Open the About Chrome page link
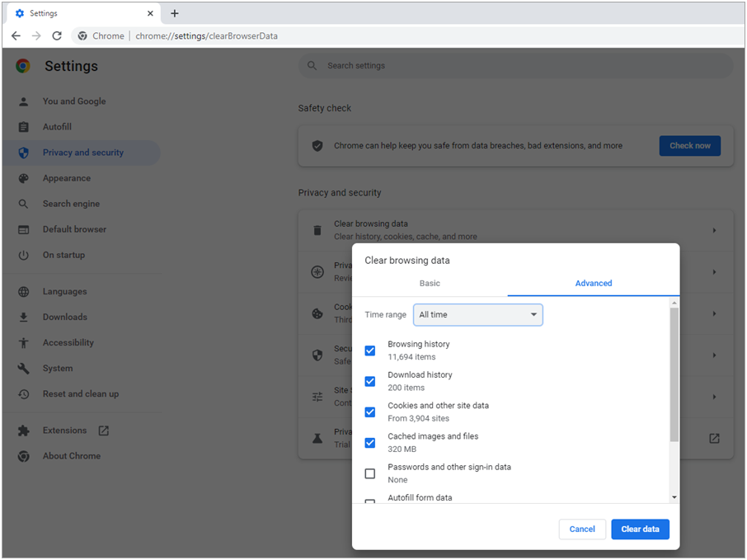 pyautogui.click(x=72, y=456)
